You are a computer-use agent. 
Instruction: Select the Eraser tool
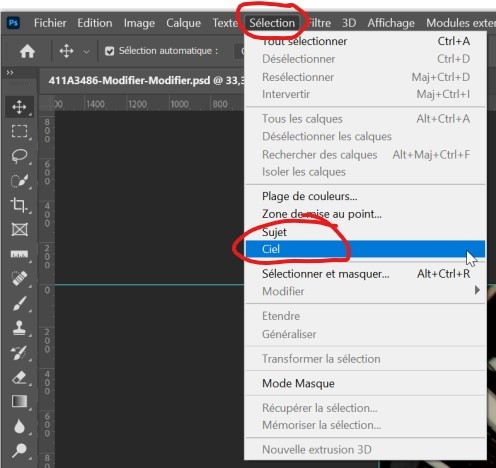coord(19,377)
